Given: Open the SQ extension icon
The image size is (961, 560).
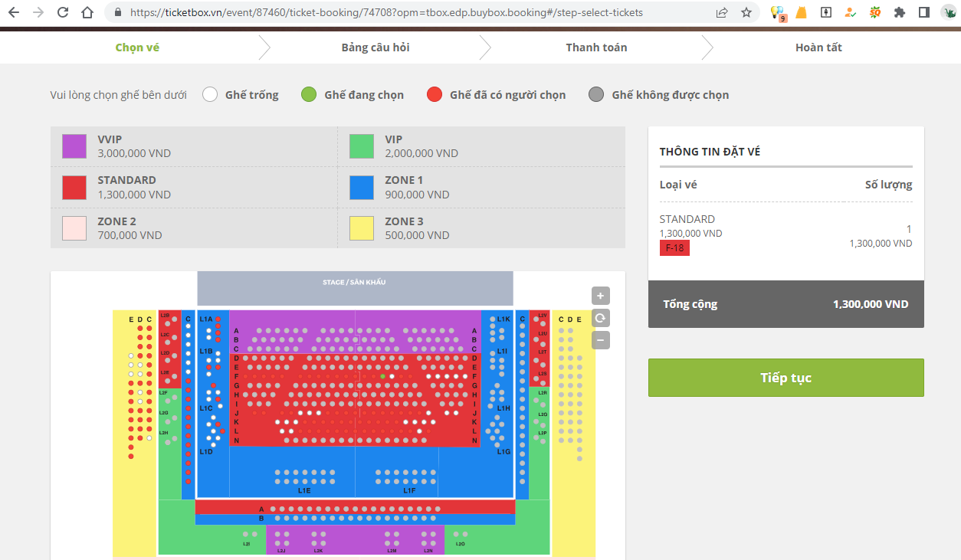Looking at the screenshot, I should pyautogui.click(x=875, y=12).
